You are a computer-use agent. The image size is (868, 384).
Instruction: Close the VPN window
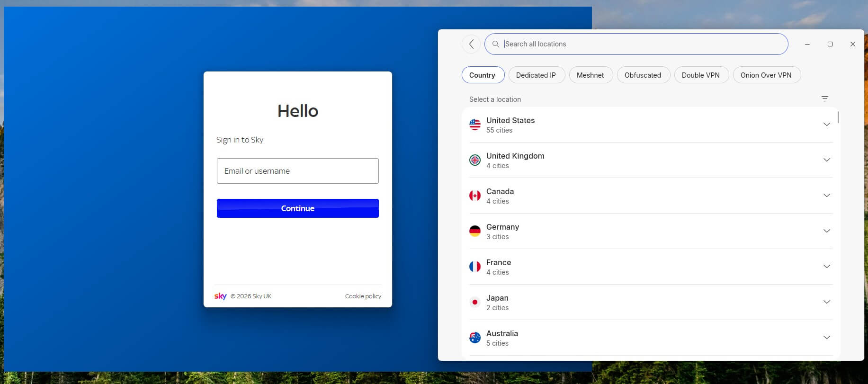853,44
